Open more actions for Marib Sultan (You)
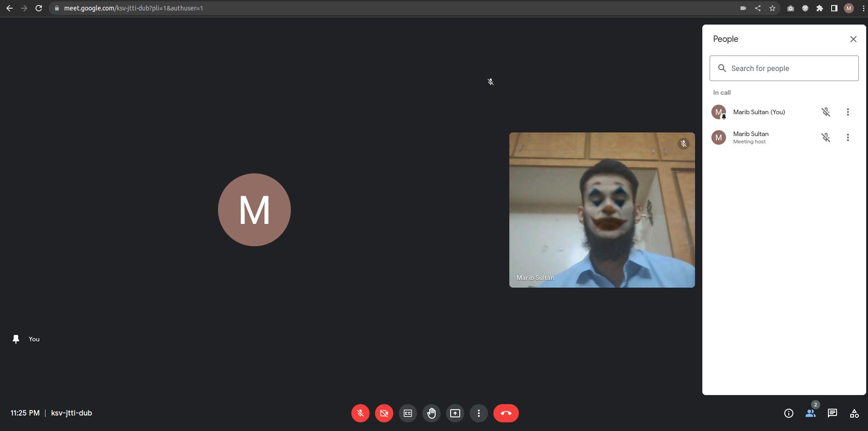Image resolution: width=868 pixels, height=431 pixels. click(848, 112)
